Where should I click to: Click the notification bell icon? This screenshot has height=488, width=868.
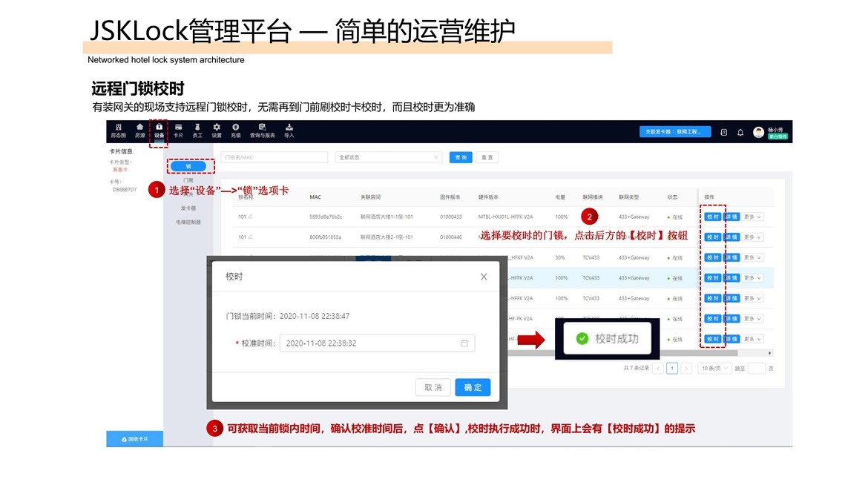740,132
